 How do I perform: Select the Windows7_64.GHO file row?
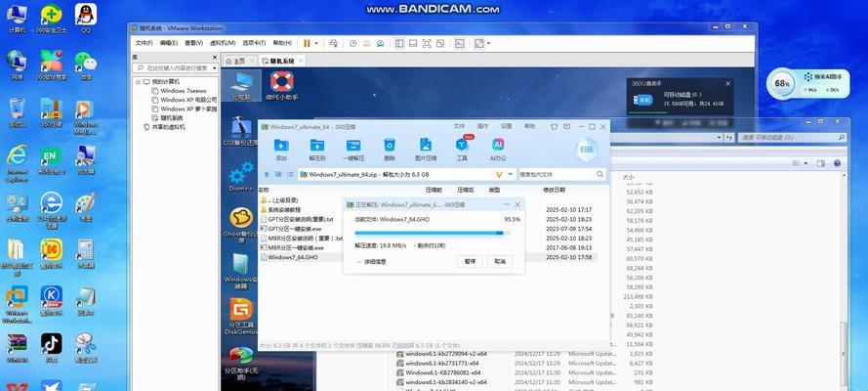pyautogui.click(x=428, y=257)
